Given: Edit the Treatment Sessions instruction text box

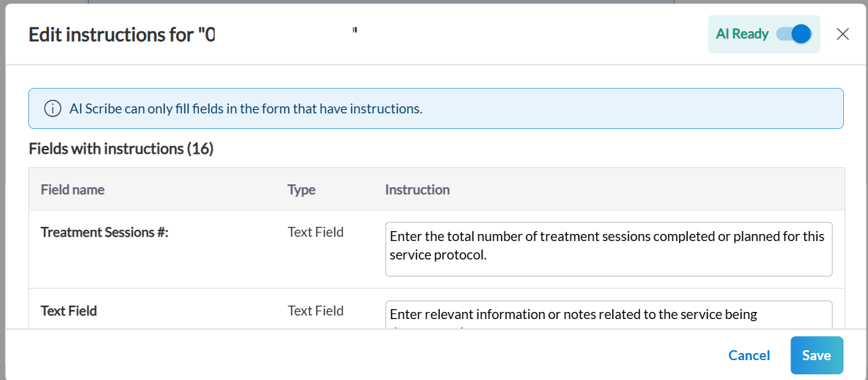Looking at the screenshot, I should [x=608, y=249].
